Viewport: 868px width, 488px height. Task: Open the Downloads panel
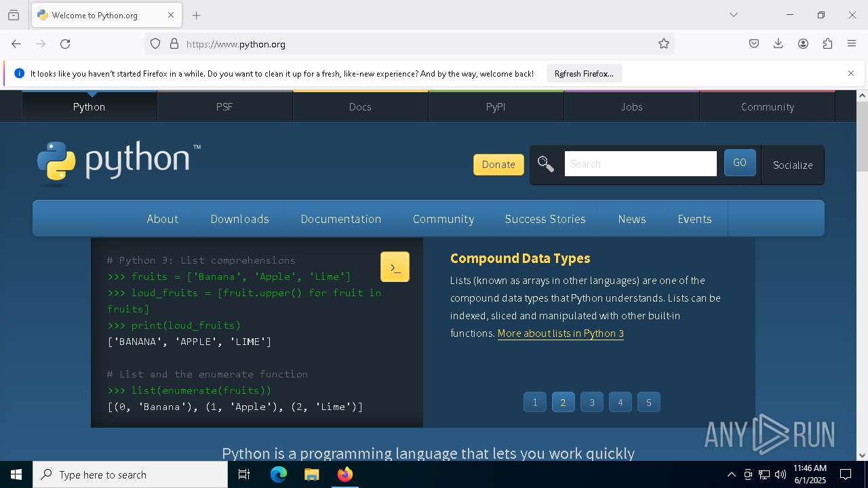[778, 44]
